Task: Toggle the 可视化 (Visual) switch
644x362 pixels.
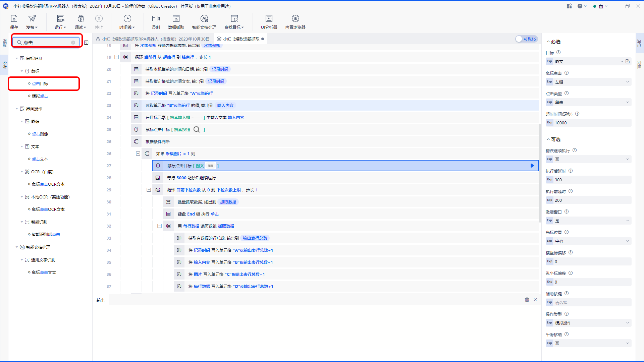Action: (x=526, y=39)
